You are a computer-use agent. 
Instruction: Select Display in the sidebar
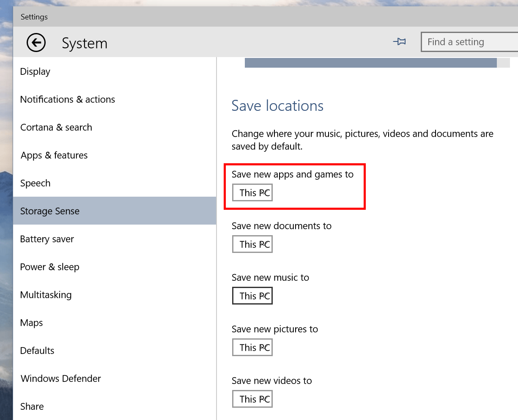(35, 71)
